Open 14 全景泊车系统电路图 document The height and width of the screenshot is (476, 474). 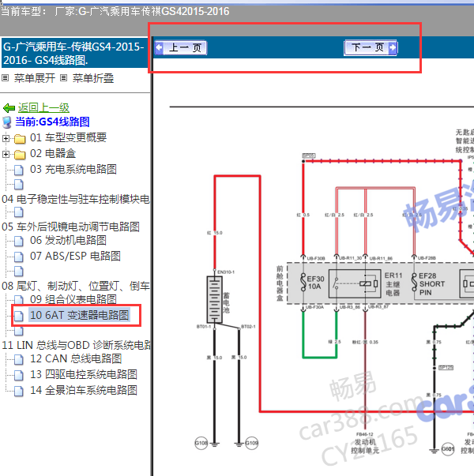83,390
